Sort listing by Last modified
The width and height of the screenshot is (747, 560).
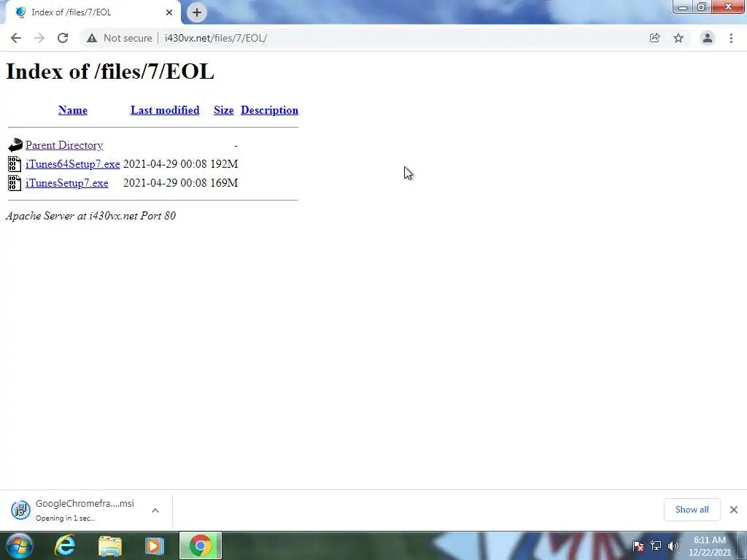165,110
